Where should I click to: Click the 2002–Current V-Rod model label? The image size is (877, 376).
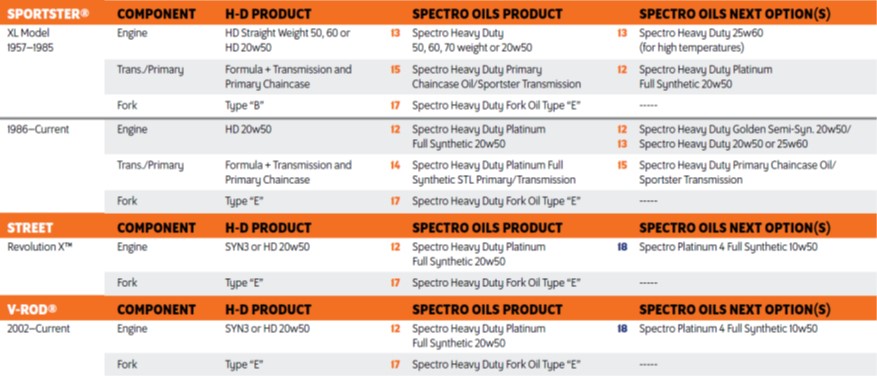[39, 328]
